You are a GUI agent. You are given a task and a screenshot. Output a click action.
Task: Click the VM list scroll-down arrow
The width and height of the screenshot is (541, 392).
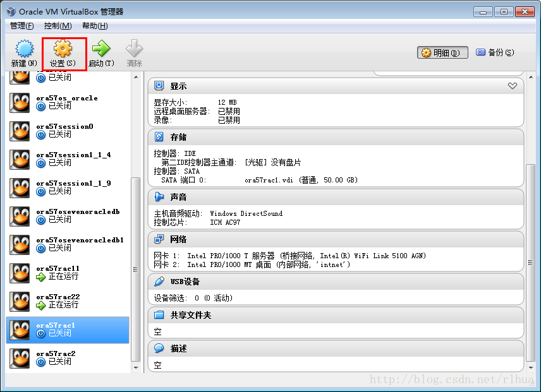pos(136,367)
